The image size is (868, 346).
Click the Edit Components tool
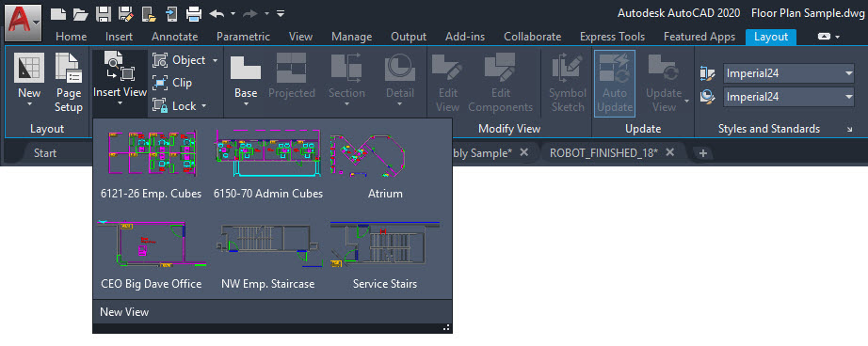(x=500, y=83)
